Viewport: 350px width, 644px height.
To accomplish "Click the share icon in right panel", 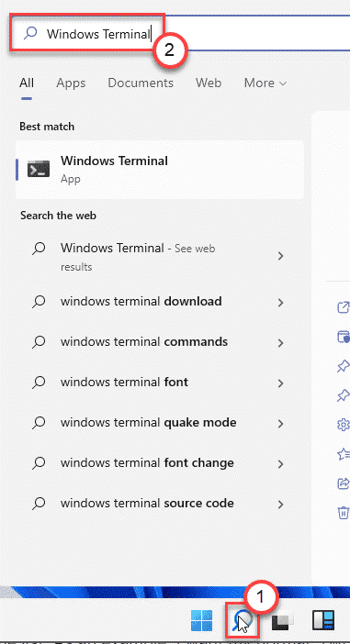I will [344, 483].
